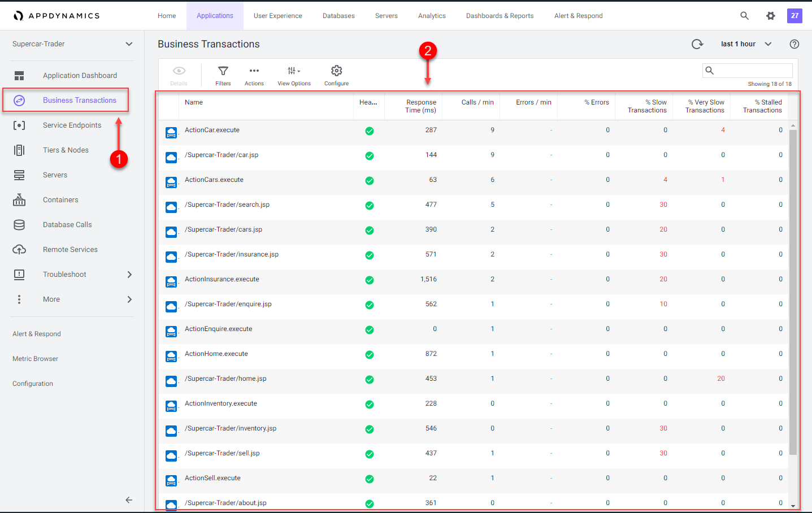Click the Remote Services cloud icon

19,250
